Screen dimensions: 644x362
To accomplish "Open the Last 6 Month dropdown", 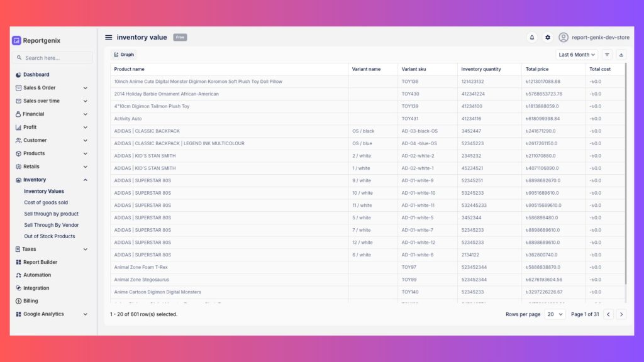I will click(577, 55).
